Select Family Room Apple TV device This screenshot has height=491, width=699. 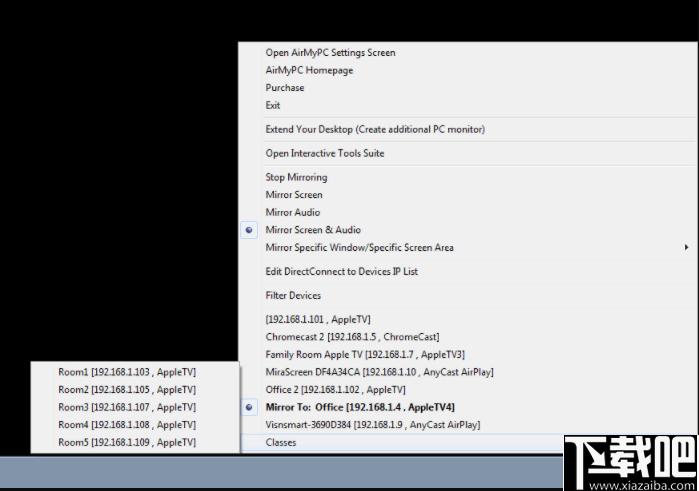tap(365, 355)
